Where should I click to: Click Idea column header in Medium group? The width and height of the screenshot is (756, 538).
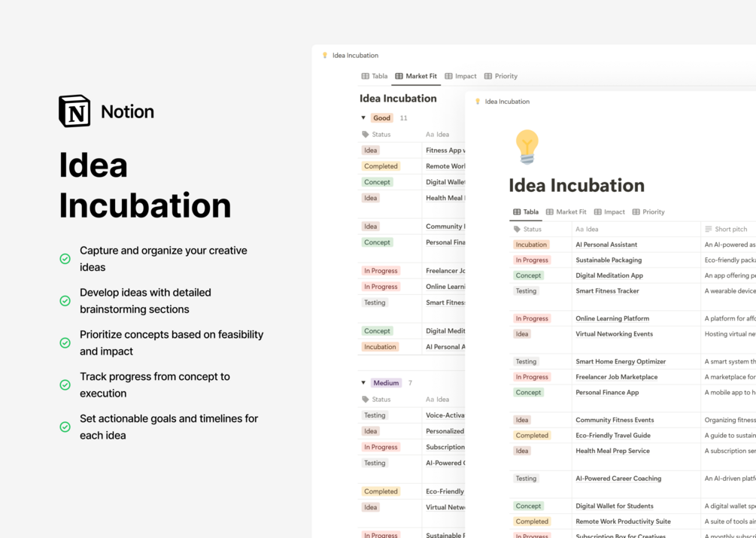(x=437, y=399)
